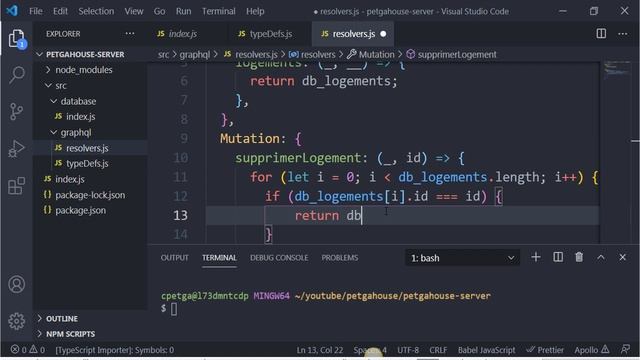Viewport: 640px width, 360px height.
Task: Open the Search view in activity bar
Action: pyautogui.click(x=17, y=75)
